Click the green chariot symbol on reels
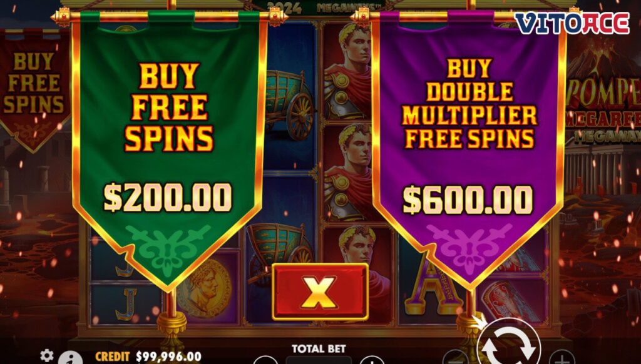The height and width of the screenshot is (364, 641). click(x=291, y=104)
